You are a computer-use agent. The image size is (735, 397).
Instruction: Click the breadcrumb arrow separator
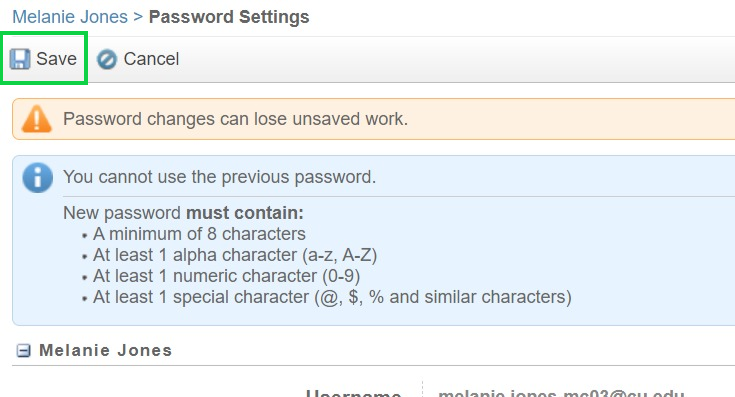click(138, 17)
